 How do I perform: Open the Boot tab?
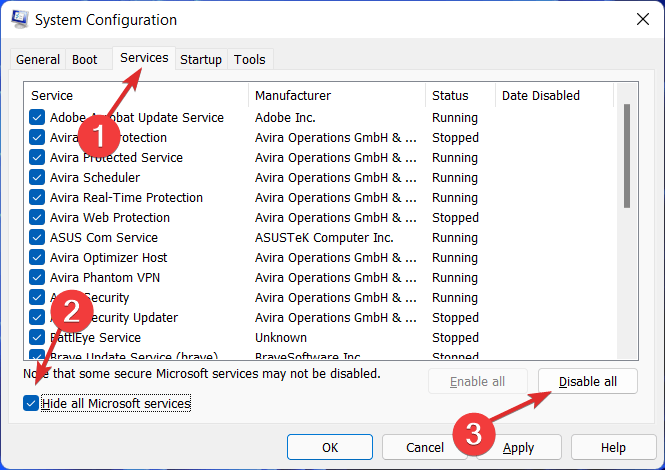coord(85,60)
